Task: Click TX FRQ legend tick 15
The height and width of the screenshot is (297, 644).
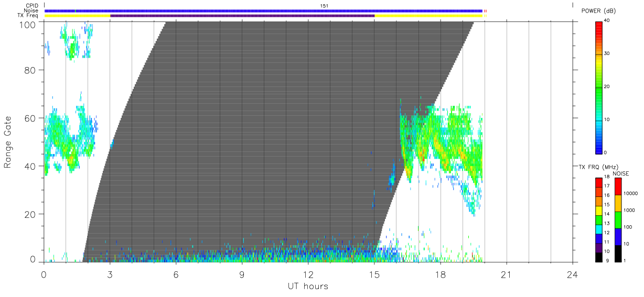Action: pyautogui.click(x=606, y=205)
